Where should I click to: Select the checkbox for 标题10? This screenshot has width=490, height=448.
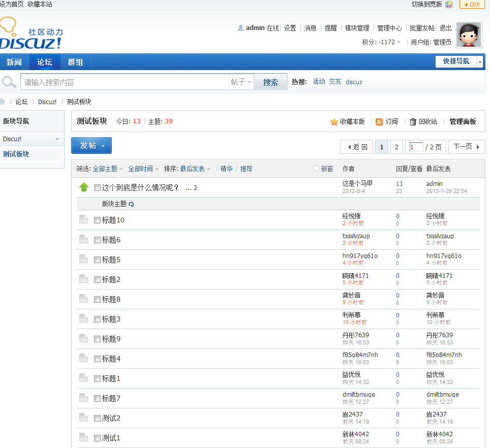click(97, 220)
